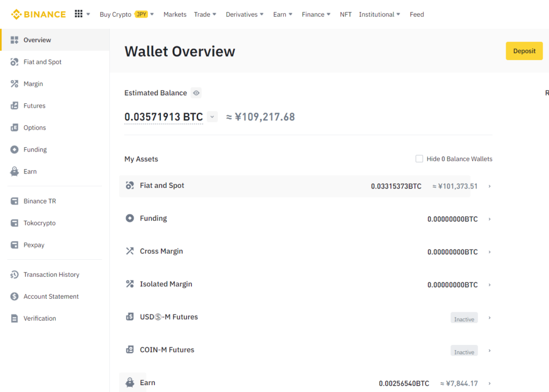Open the apps grid menu icon
The image size is (549, 392).
[x=79, y=14]
